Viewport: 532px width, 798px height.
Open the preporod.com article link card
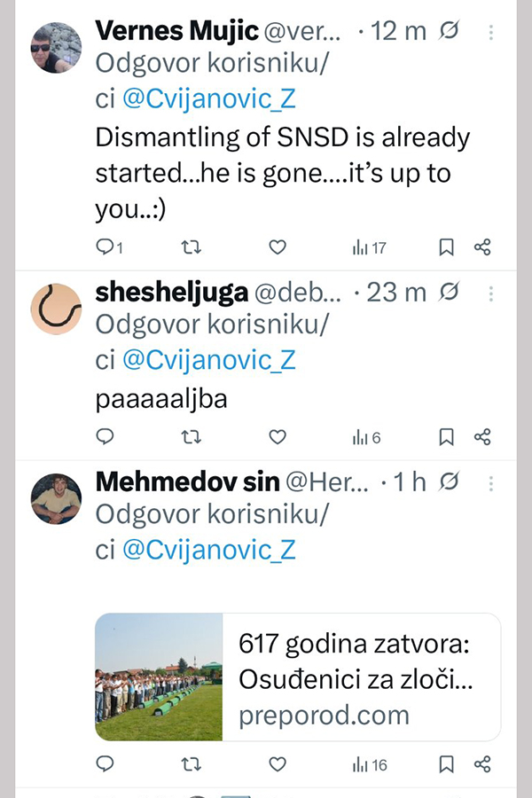[298, 677]
